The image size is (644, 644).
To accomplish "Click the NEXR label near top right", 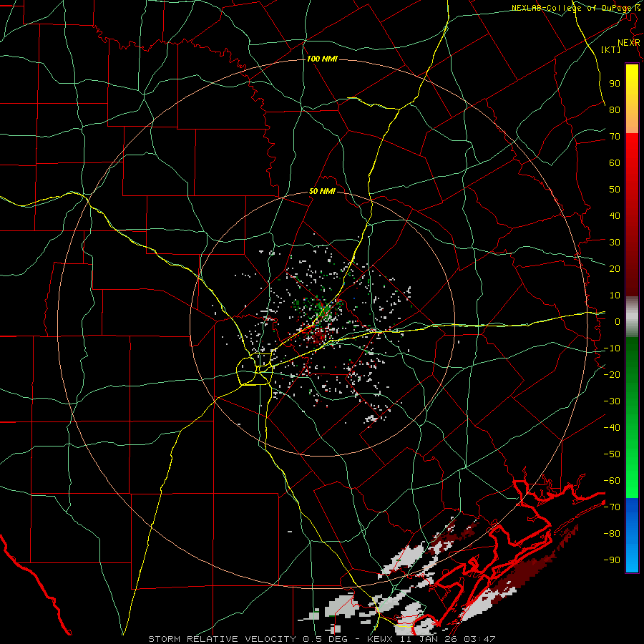I will (629, 43).
